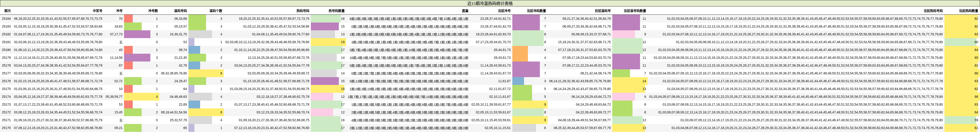Click current warm cell 04,24,29,48,49,63,64,72
This screenshot has height=132, width=980.
[x=593, y=104]
